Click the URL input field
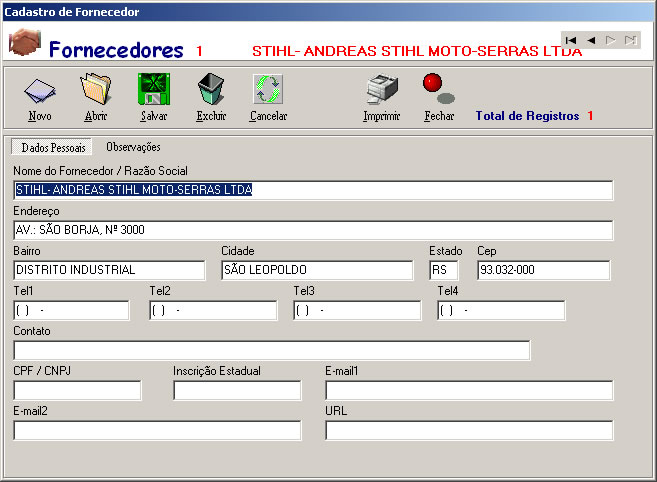 (x=469, y=430)
